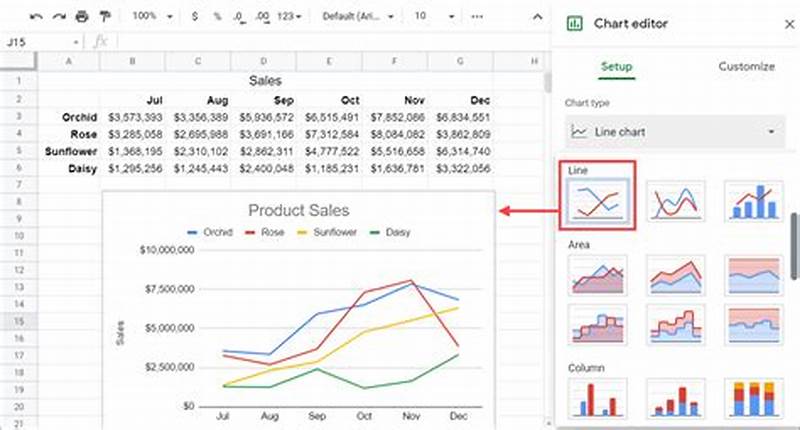Select the Rose row label cell
The image size is (800, 430).
coord(69,134)
